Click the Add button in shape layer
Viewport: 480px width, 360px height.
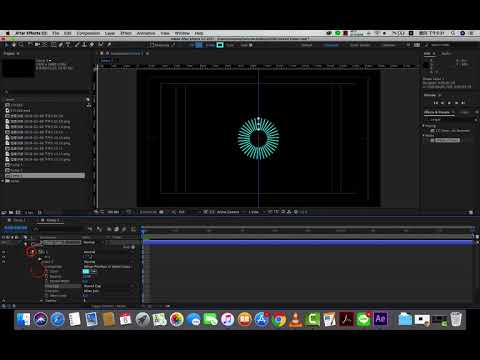coord(129,247)
